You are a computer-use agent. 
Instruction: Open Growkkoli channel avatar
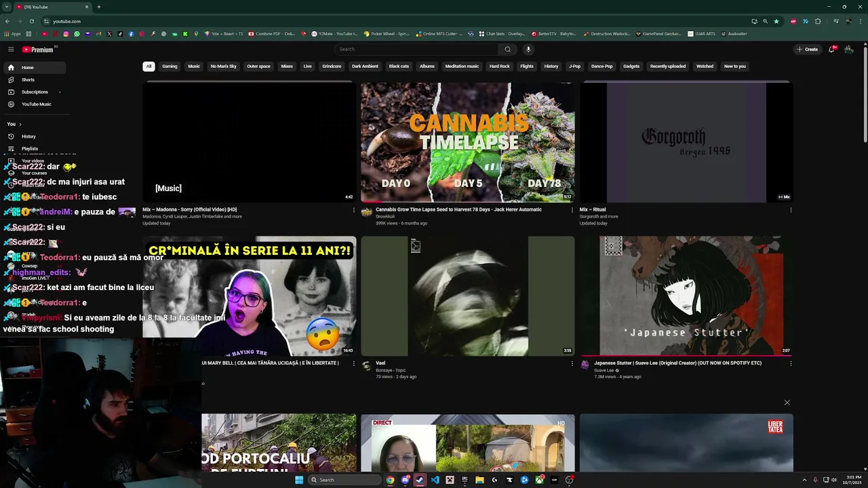coord(367,212)
